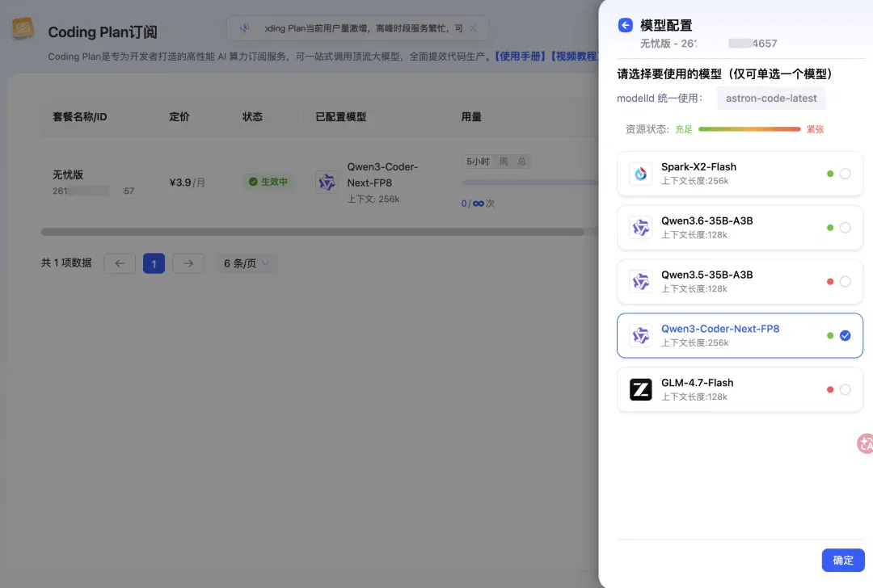This screenshot has width=873, height=588.
Task: Click the green 生效中 status check icon
Action: click(253, 182)
